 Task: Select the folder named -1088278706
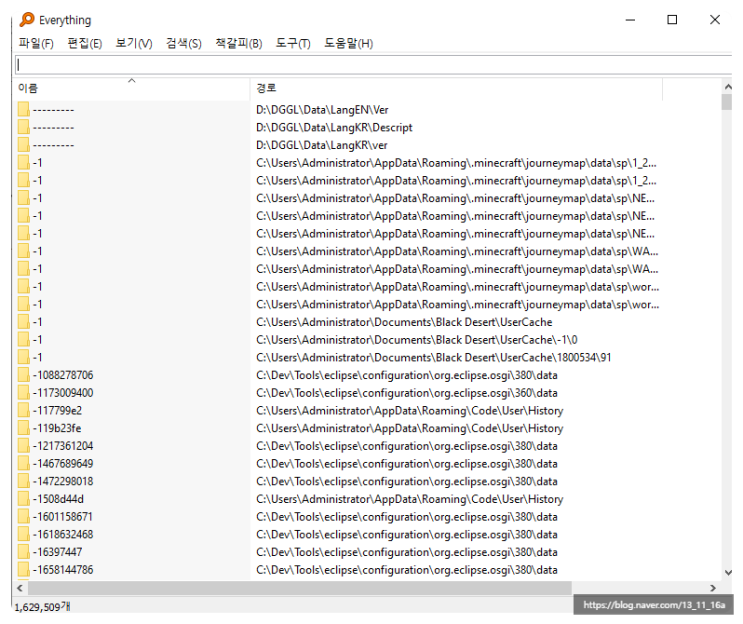[63, 375]
